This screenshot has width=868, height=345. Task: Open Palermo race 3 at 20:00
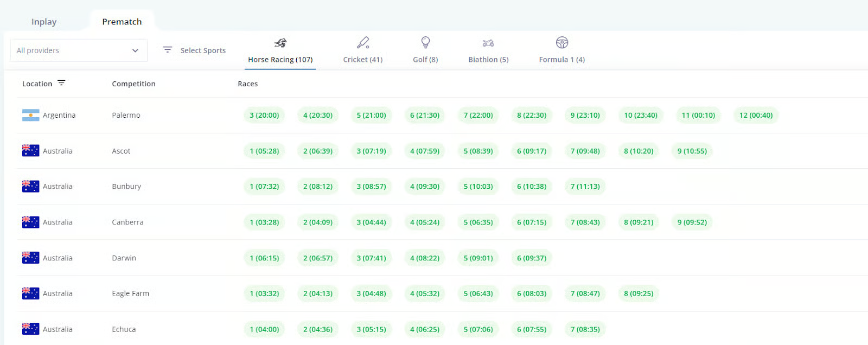264,115
